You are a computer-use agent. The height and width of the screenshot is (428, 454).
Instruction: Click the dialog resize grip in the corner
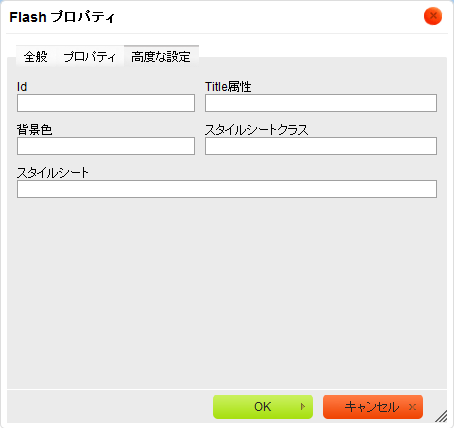[441, 416]
